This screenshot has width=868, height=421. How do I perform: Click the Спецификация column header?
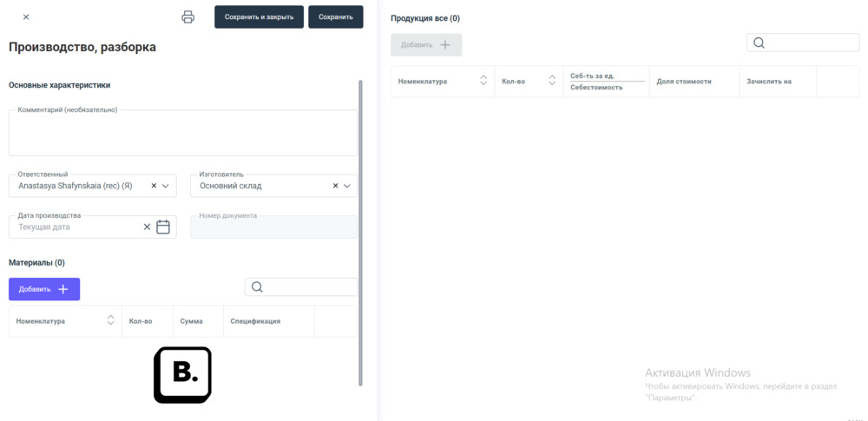click(255, 321)
